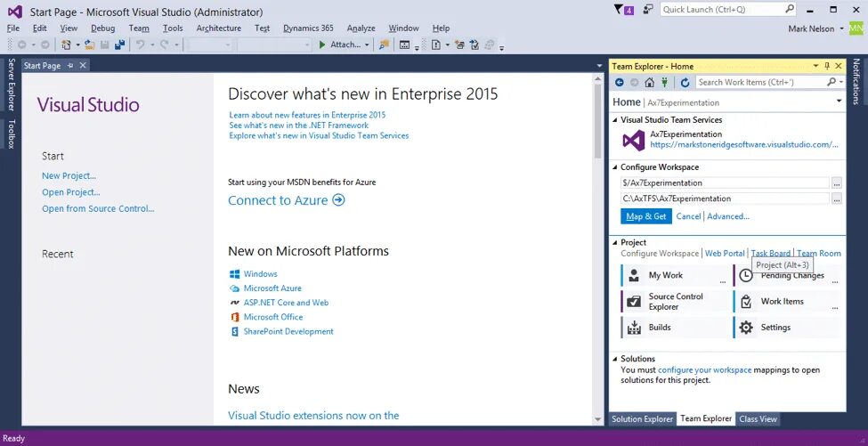This screenshot has width=868, height=446.
Task: Open Settings tile in Team Explorer
Action: pyautogui.click(x=787, y=328)
